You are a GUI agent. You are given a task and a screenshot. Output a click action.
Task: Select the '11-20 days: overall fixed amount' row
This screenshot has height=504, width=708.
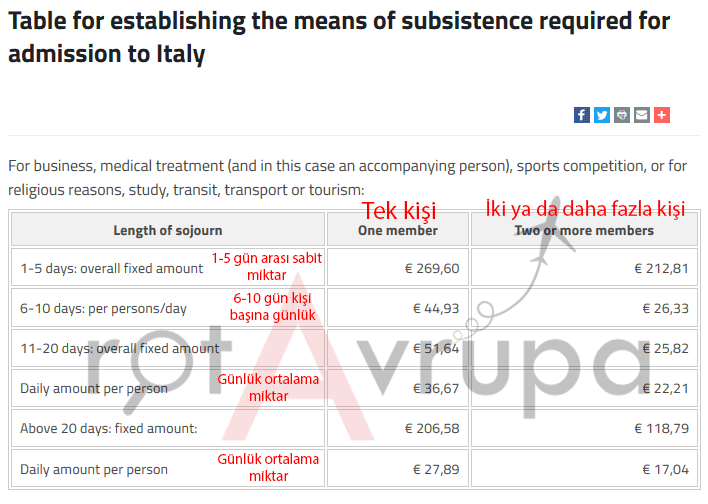pyautogui.click(x=119, y=349)
